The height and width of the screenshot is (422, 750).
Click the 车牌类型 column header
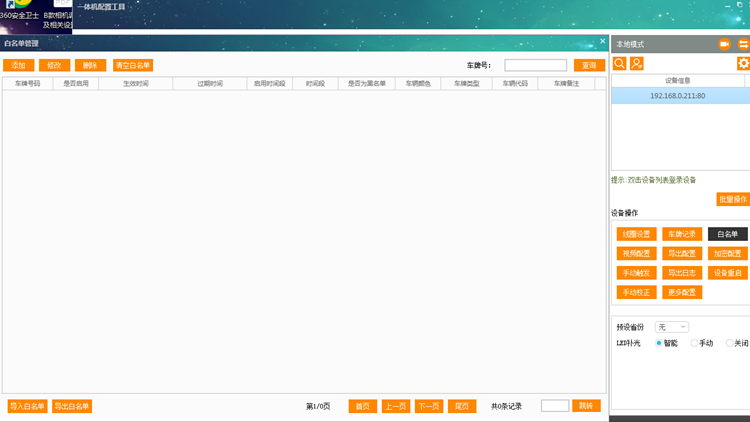coord(466,83)
